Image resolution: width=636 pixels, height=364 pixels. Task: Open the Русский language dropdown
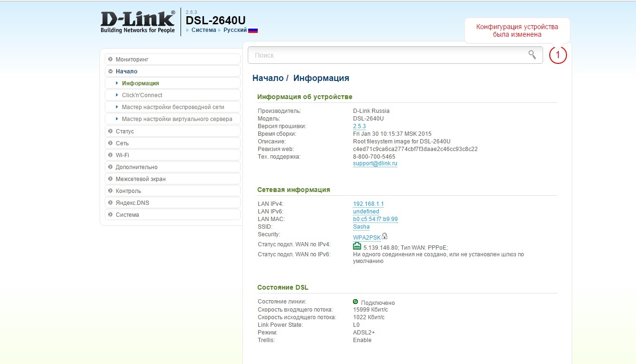point(235,30)
